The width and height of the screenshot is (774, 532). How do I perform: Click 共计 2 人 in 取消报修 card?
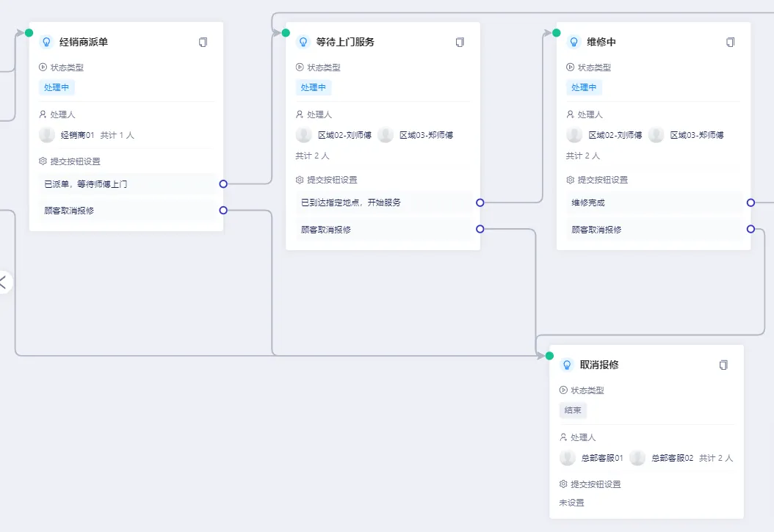[716, 458]
